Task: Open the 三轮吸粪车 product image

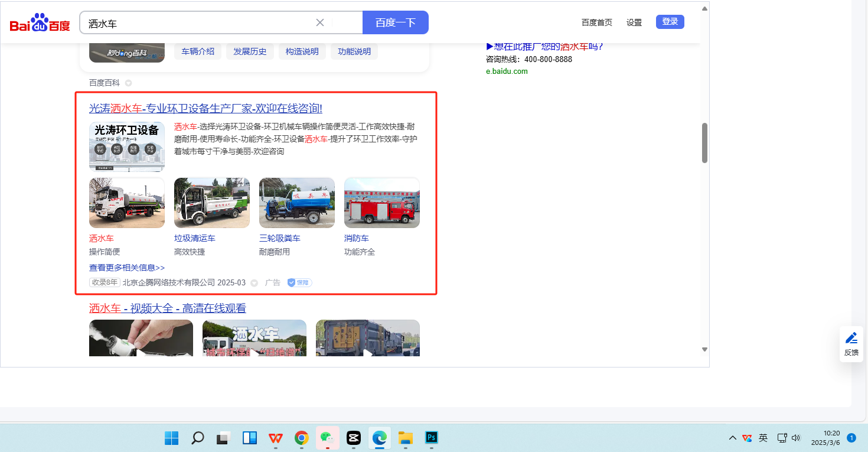Action: pyautogui.click(x=297, y=203)
